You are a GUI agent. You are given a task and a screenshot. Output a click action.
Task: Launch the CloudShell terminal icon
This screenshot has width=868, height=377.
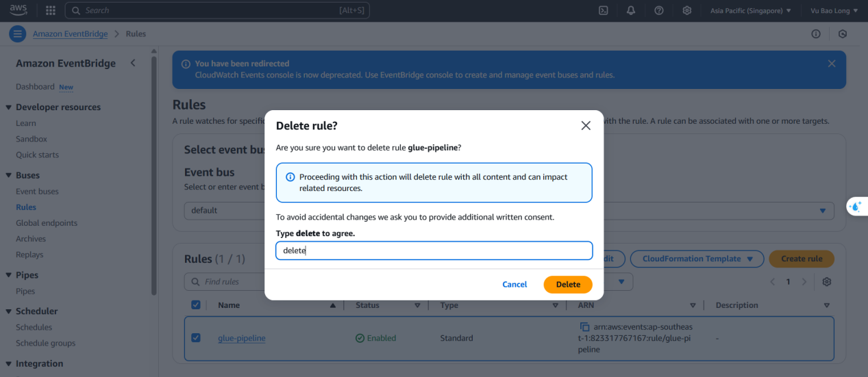604,10
